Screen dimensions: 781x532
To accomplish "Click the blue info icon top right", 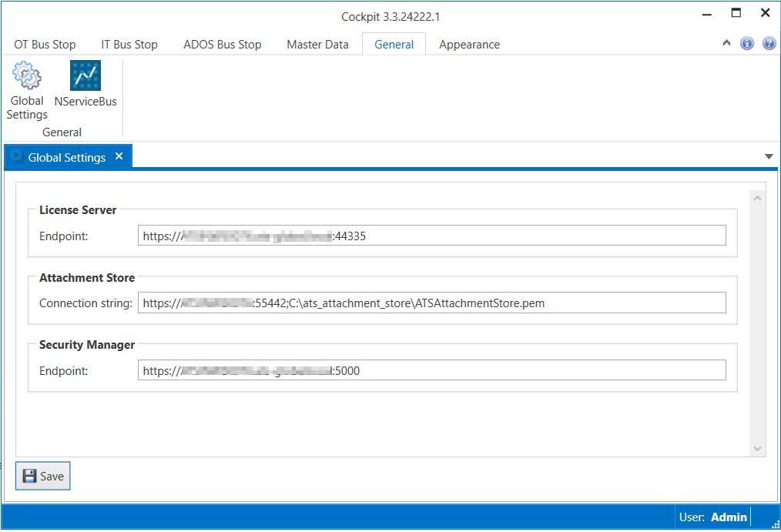I will click(747, 44).
